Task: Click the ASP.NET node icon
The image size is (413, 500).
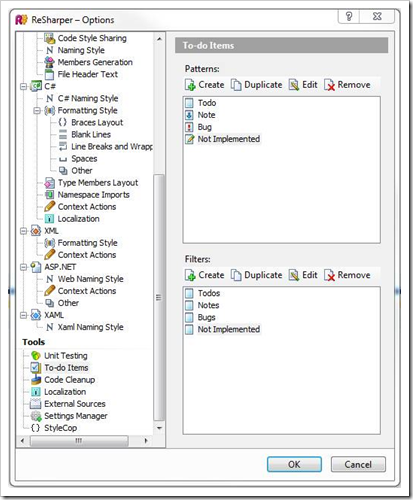Action: coord(36,267)
